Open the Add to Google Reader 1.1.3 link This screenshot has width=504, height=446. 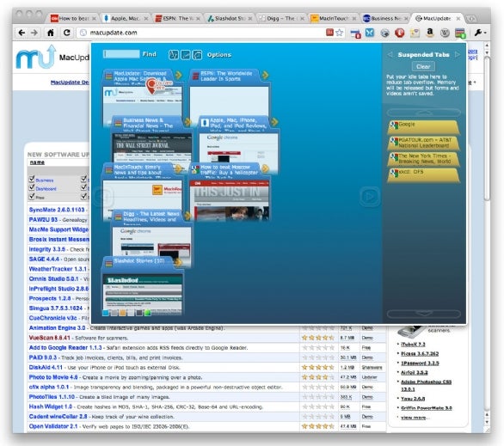tap(65, 348)
